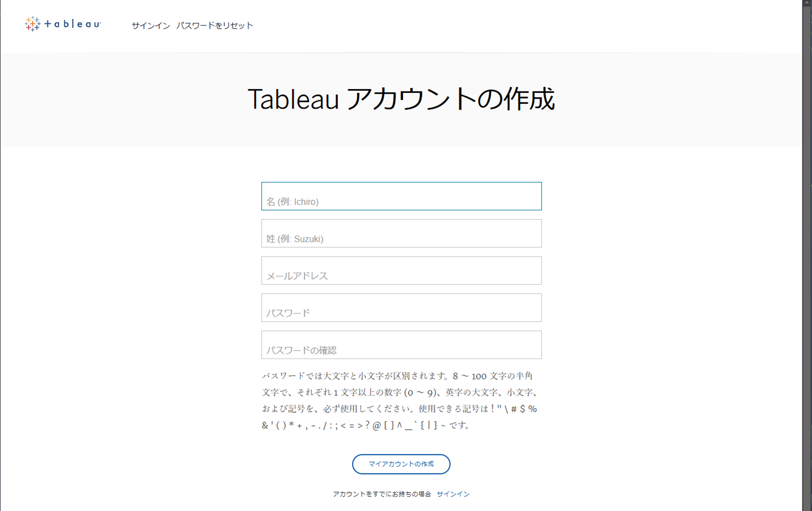Screen dimensions: 812x511
Task: Click the allowed symbols line ending with です。
Action: pos(365,425)
